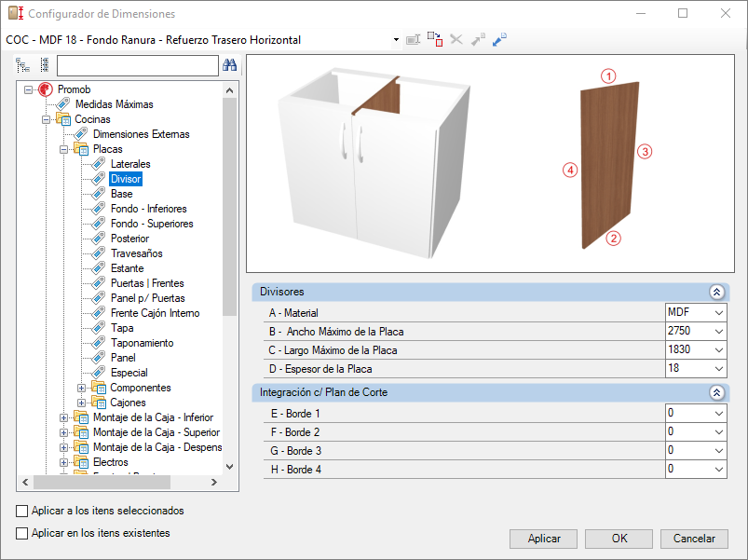Click the tag icon beside Medidas Máximas
This screenshot has width=748, height=560.
[x=63, y=104]
